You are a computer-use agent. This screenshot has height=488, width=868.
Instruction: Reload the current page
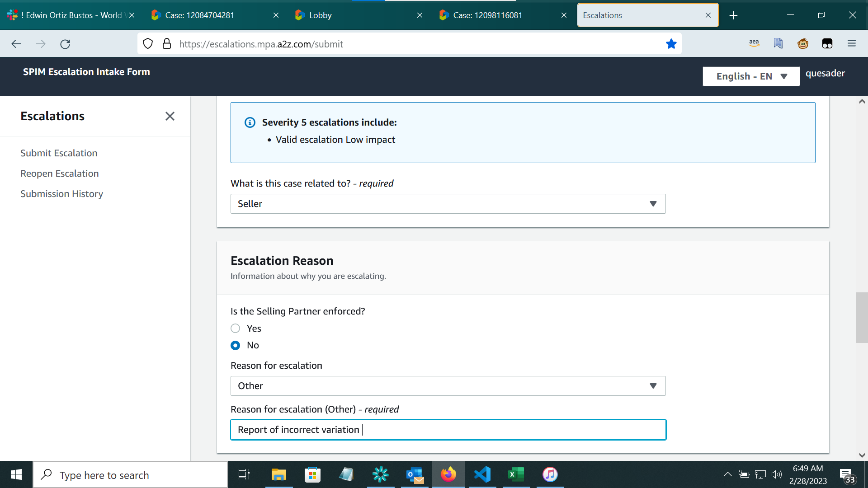(x=65, y=44)
